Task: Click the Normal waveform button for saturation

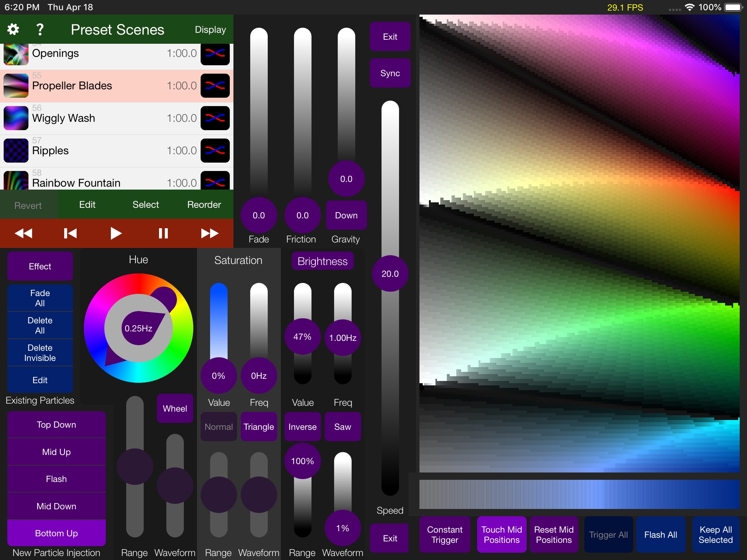Action: click(219, 427)
